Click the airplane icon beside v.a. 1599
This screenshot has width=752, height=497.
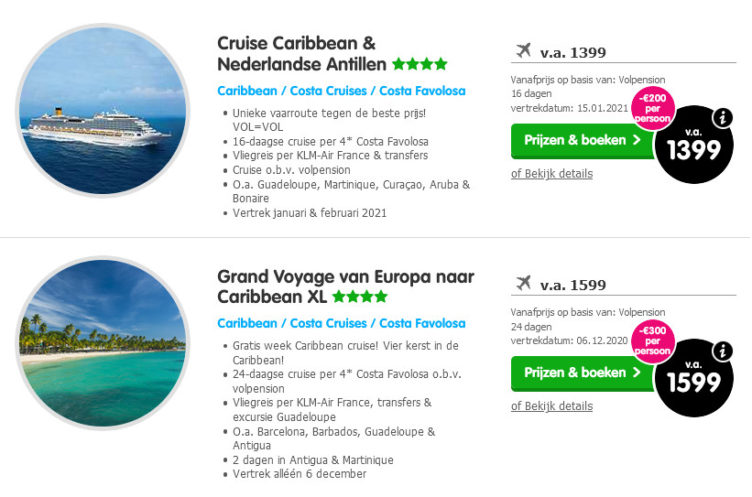click(x=523, y=283)
